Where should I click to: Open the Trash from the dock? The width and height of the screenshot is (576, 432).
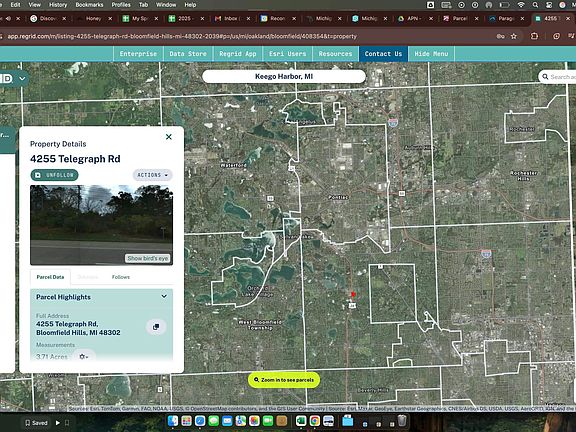(402, 421)
